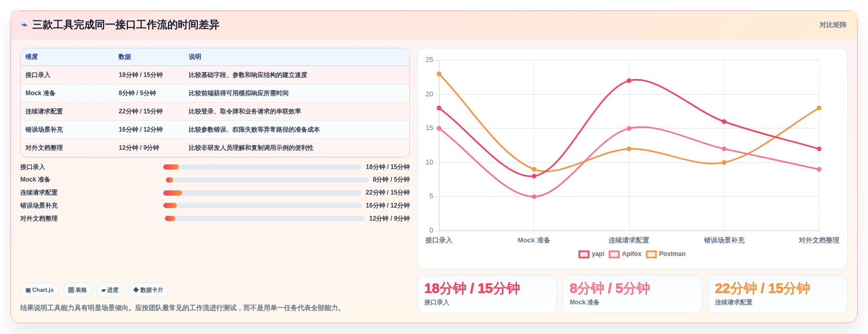Click the 错误场景补充 x-axis label
The height and width of the screenshot is (334, 868).
pos(724,240)
